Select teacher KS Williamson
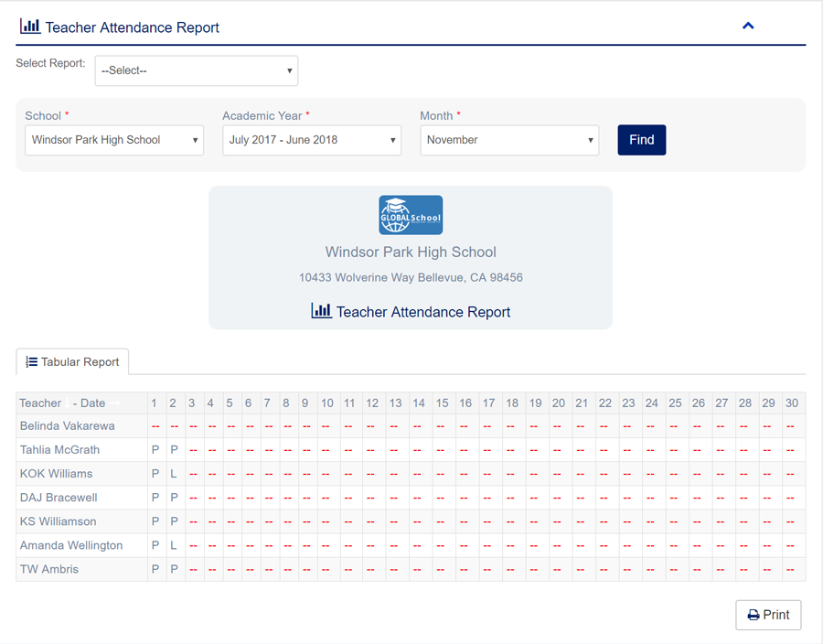 (x=59, y=521)
